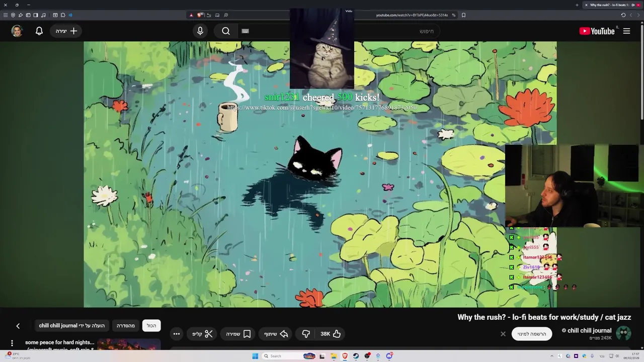Open File Explorer from taskbar
The image size is (644, 362).
pos(334,356)
